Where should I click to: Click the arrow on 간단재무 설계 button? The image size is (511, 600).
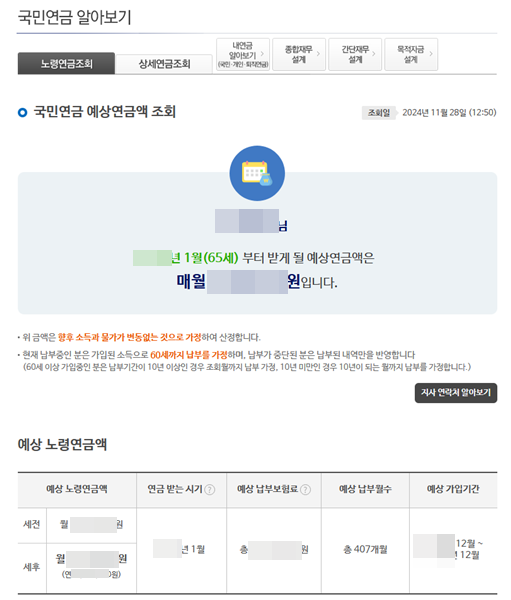(x=374, y=54)
